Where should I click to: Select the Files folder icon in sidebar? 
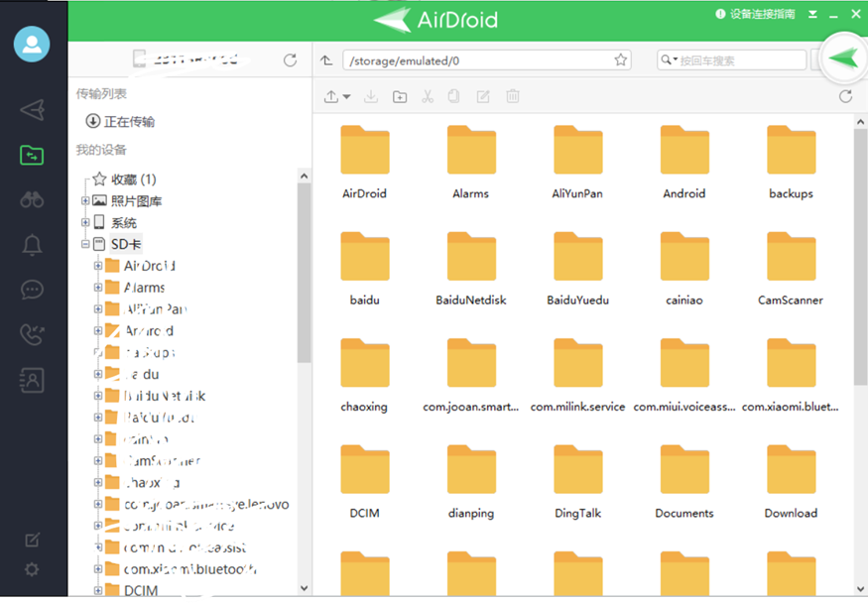(32, 156)
